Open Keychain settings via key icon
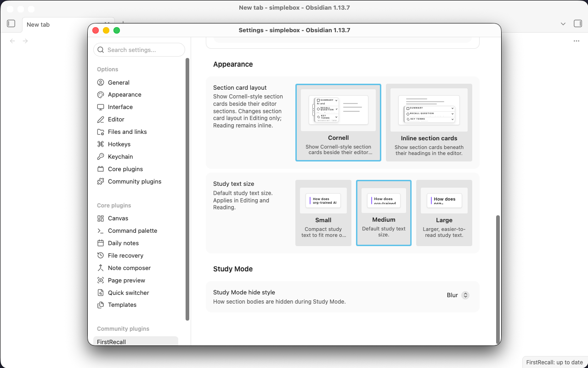This screenshot has width=588, height=368. [x=101, y=157]
